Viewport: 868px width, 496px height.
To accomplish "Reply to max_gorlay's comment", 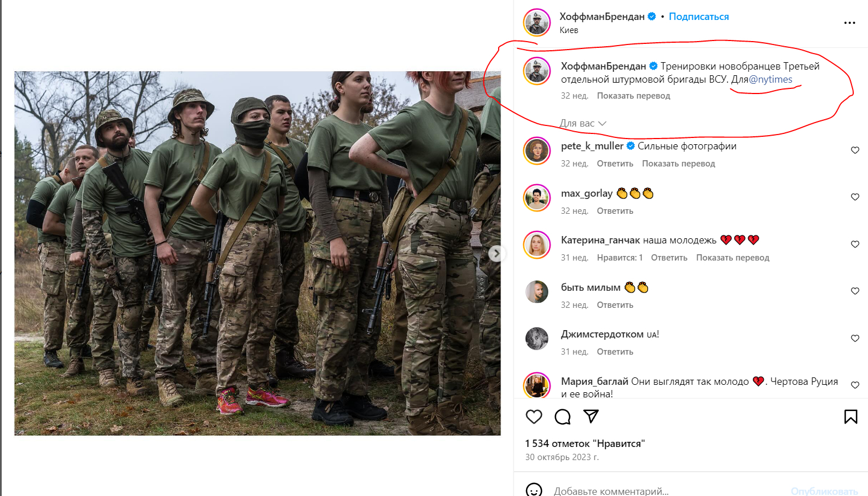I will click(x=615, y=211).
